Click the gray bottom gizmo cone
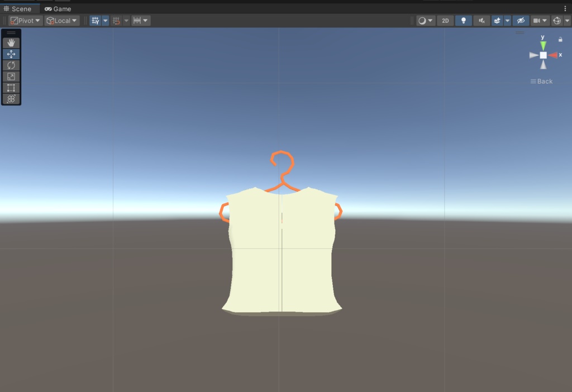 click(x=543, y=65)
